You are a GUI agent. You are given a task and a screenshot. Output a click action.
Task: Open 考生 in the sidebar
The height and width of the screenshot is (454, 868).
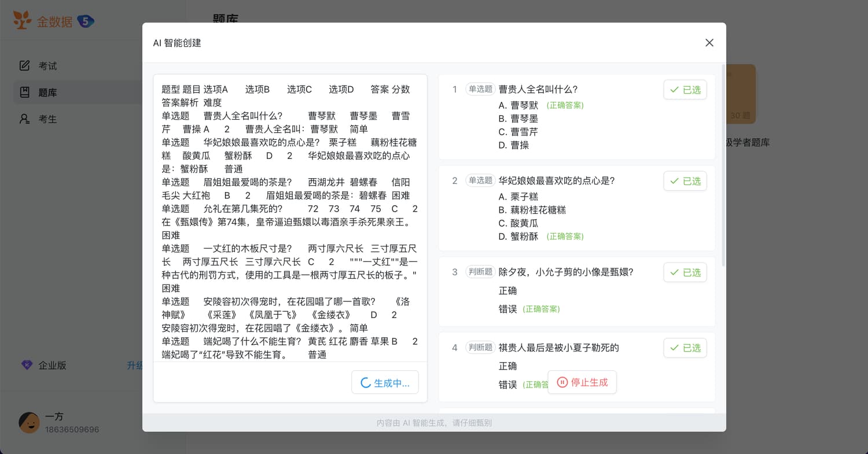[47, 119]
